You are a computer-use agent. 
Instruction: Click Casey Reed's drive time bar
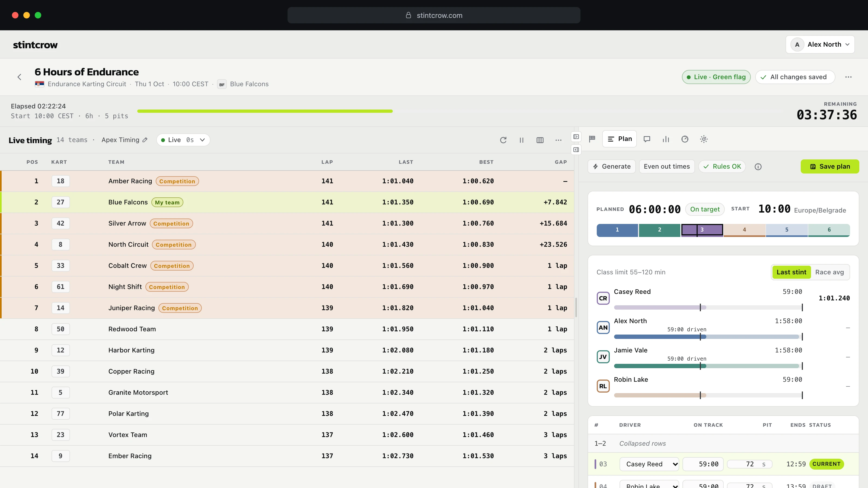point(708,307)
